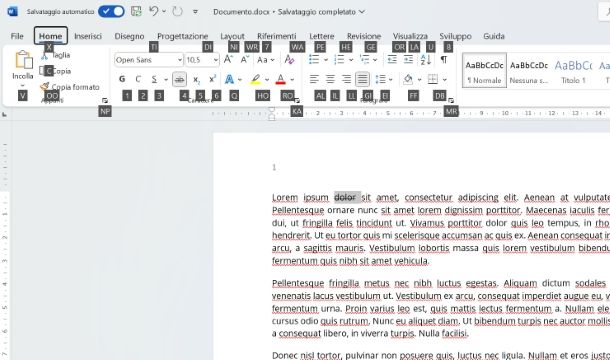Switch to the Revisione tab
The image size is (610, 360).
tap(364, 36)
